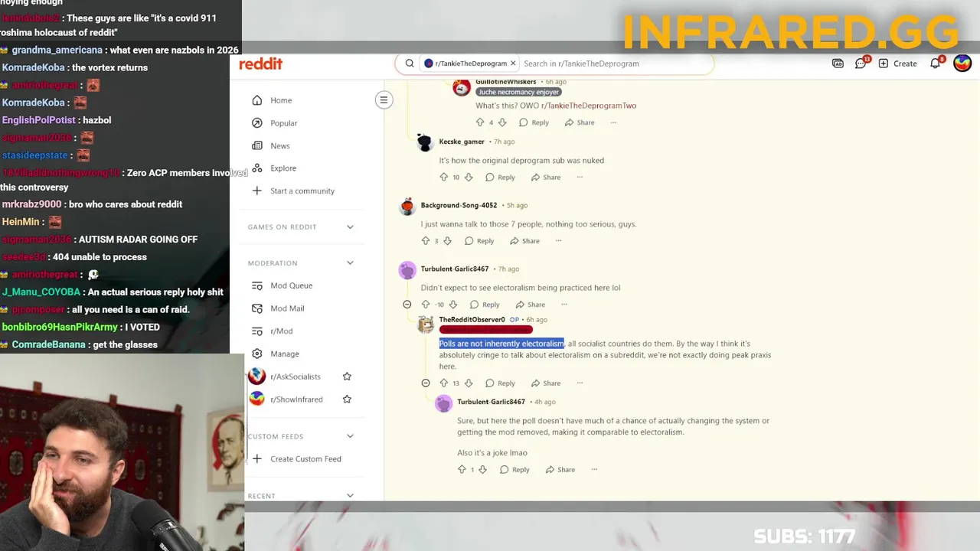Open more options on Kecske_gamer's comment
The width and height of the screenshot is (980, 551).
[580, 177]
